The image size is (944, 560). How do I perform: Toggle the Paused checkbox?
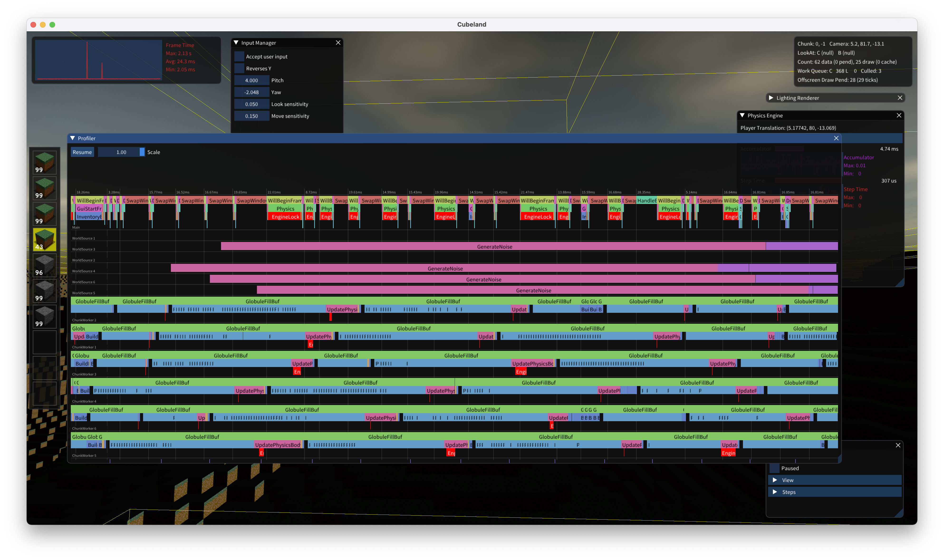774,468
